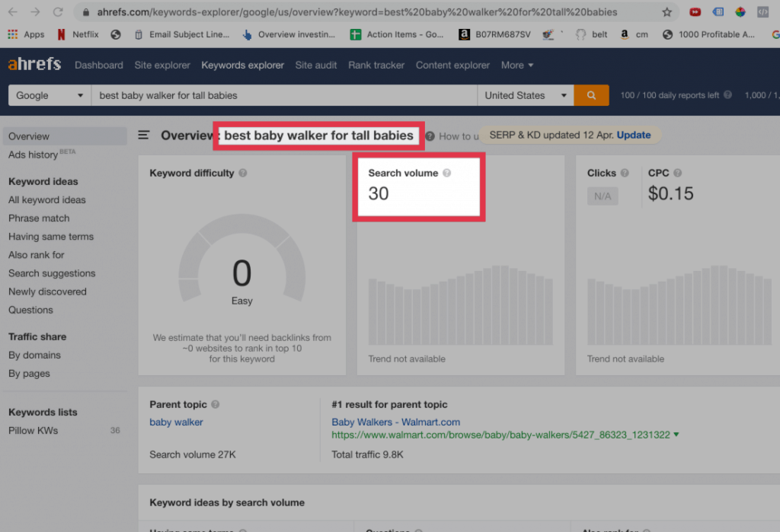780x532 pixels.
Task: Open Traffic share By domains
Action: (x=34, y=355)
